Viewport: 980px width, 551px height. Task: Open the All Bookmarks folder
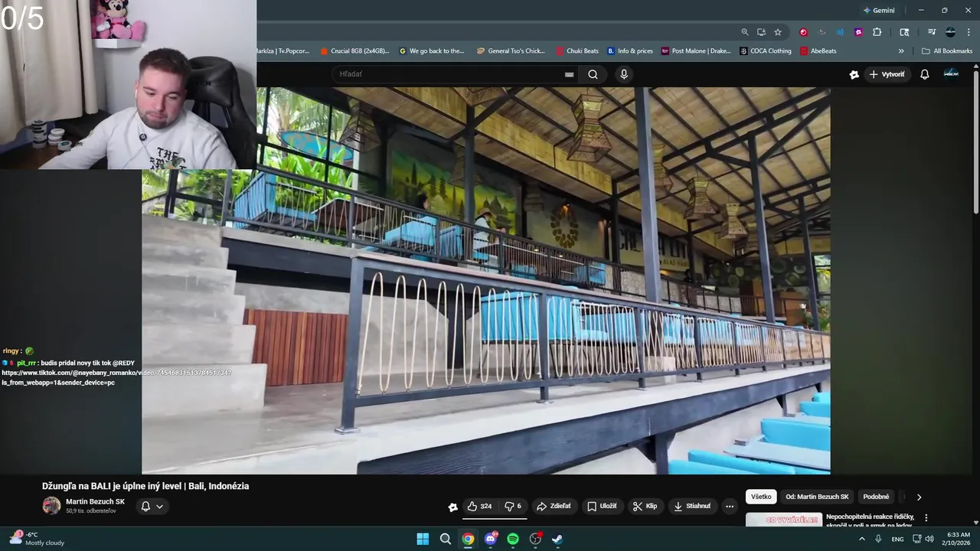947,51
